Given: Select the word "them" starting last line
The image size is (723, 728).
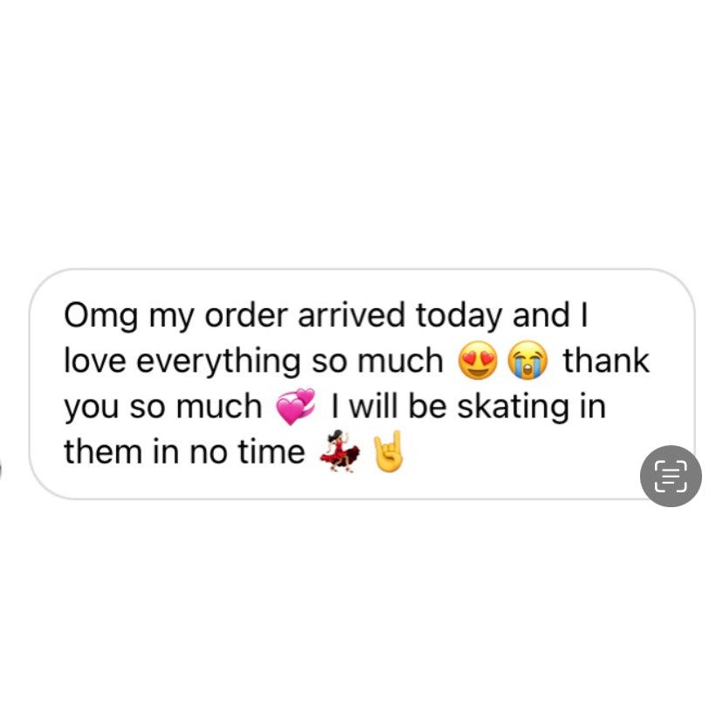Looking at the screenshot, I should point(103,451).
